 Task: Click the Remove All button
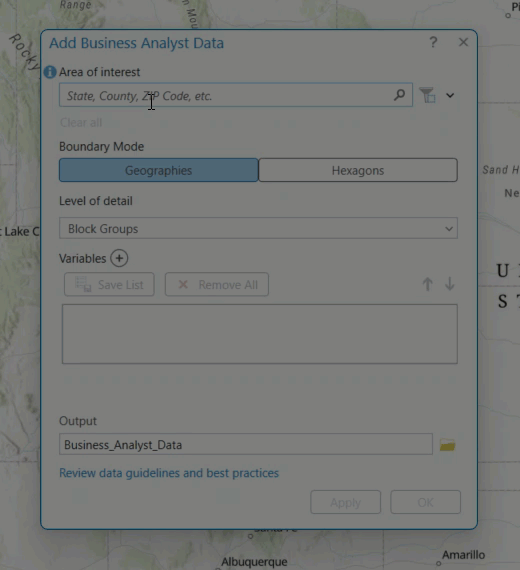(x=217, y=284)
